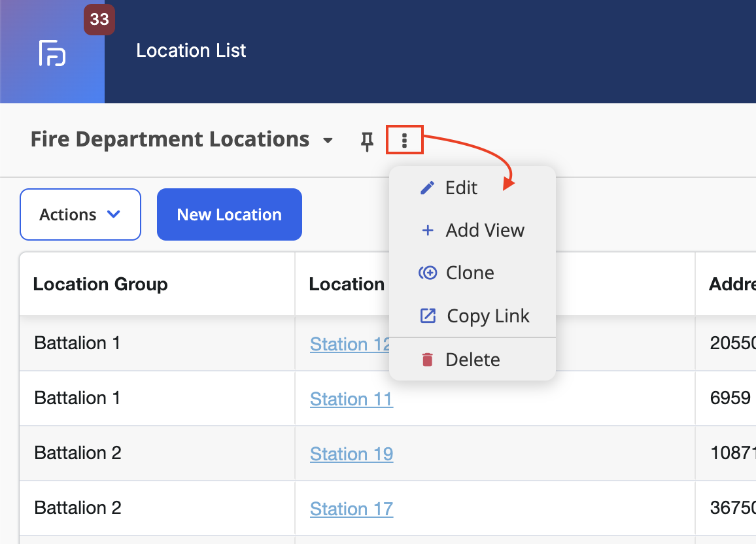The height and width of the screenshot is (544, 756).
Task: Open the Station 19 link
Action: coord(351,454)
